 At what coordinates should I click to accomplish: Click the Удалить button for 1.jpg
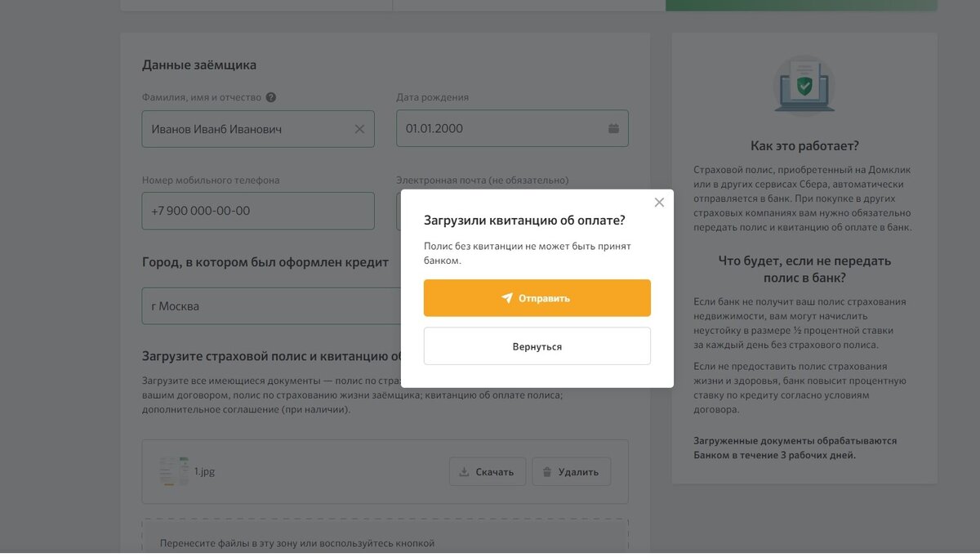tap(572, 472)
